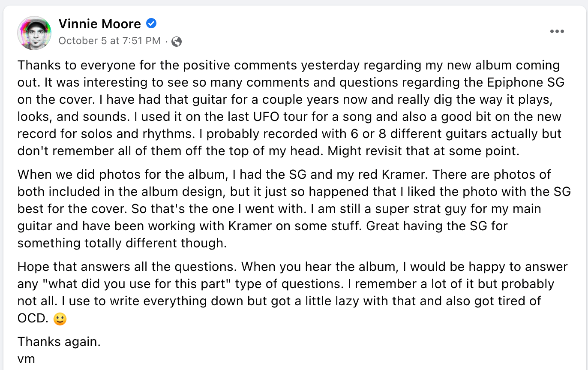Open Vinnie Moore's profile picture
This screenshot has height=370, width=588.
[x=34, y=33]
